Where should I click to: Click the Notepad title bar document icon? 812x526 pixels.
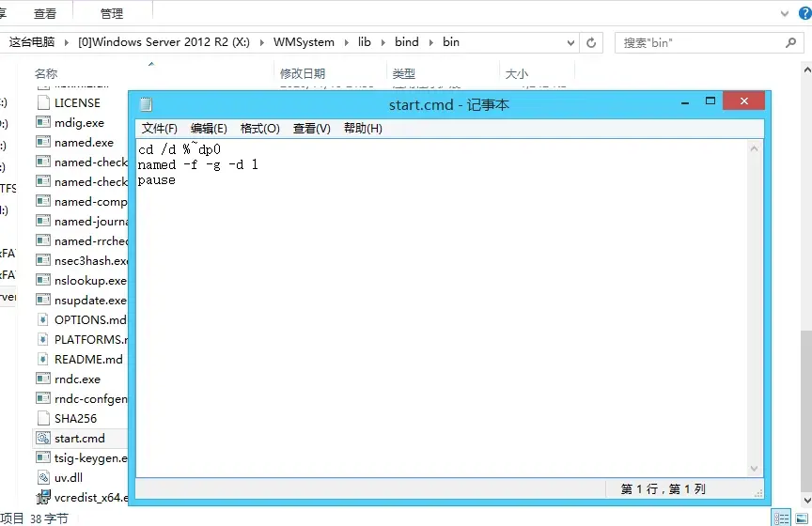pos(146,104)
